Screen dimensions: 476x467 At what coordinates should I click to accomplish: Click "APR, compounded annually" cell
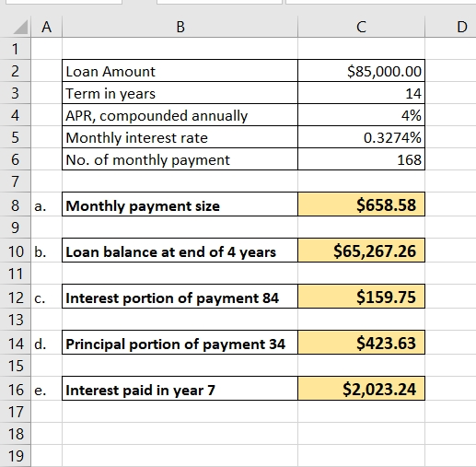[180, 115]
